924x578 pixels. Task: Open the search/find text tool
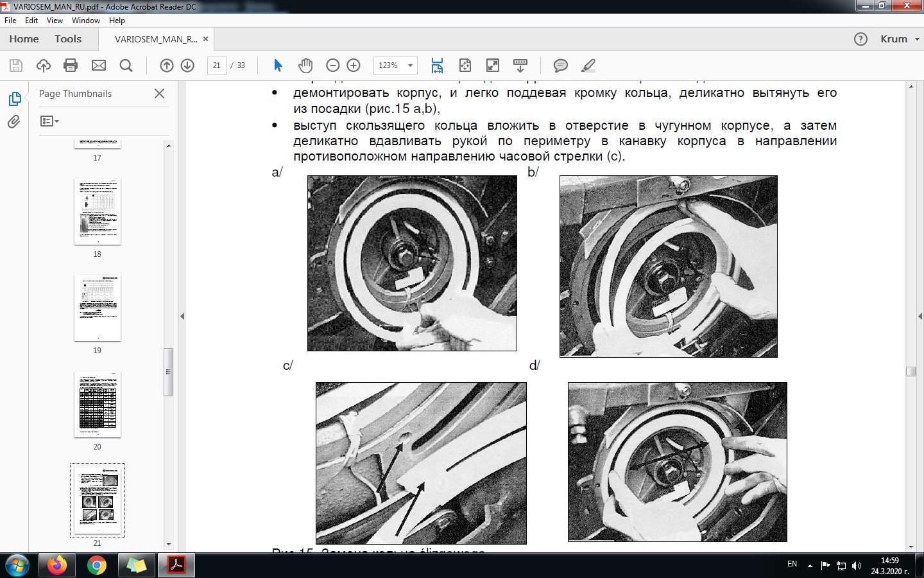[126, 66]
